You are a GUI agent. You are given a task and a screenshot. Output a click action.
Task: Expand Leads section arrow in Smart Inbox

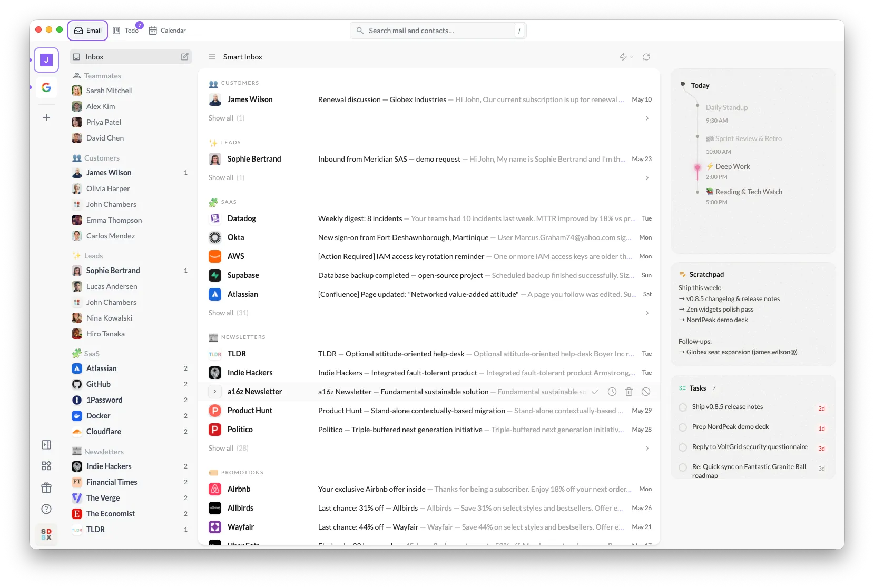(647, 178)
